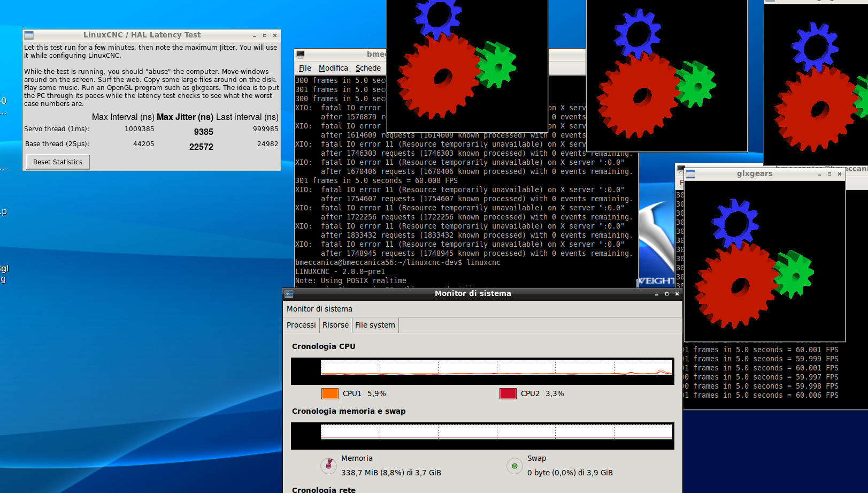This screenshot has width=868, height=493.
Task: Open the File menu in the terminal window
Action: coord(305,68)
